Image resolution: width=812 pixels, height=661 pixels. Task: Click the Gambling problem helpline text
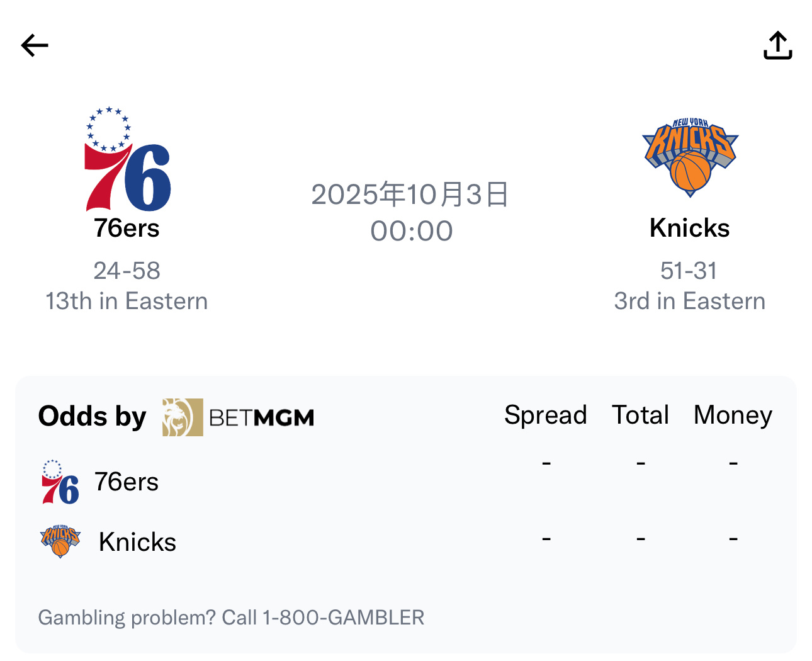pyautogui.click(x=231, y=617)
